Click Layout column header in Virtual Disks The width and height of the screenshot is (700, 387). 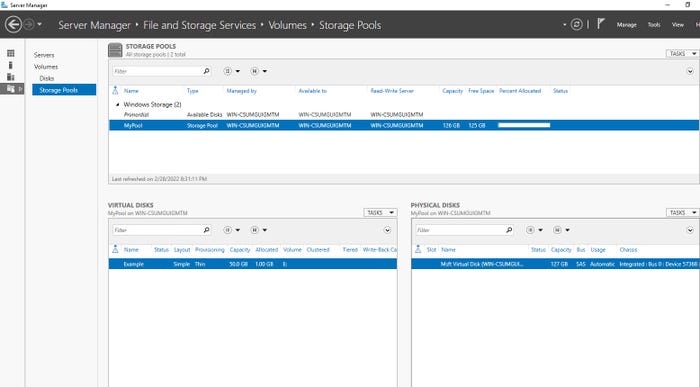[182, 250]
